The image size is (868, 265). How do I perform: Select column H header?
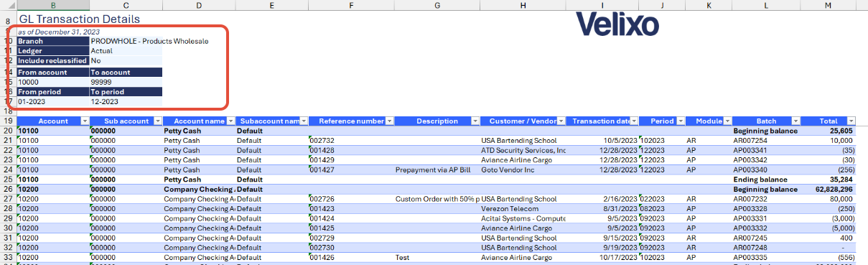click(523, 5)
